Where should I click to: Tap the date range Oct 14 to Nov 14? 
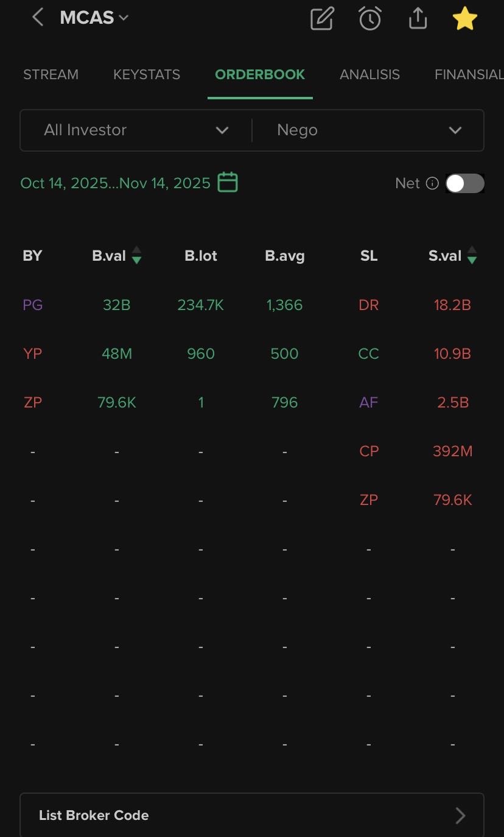[x=116, y=183]
